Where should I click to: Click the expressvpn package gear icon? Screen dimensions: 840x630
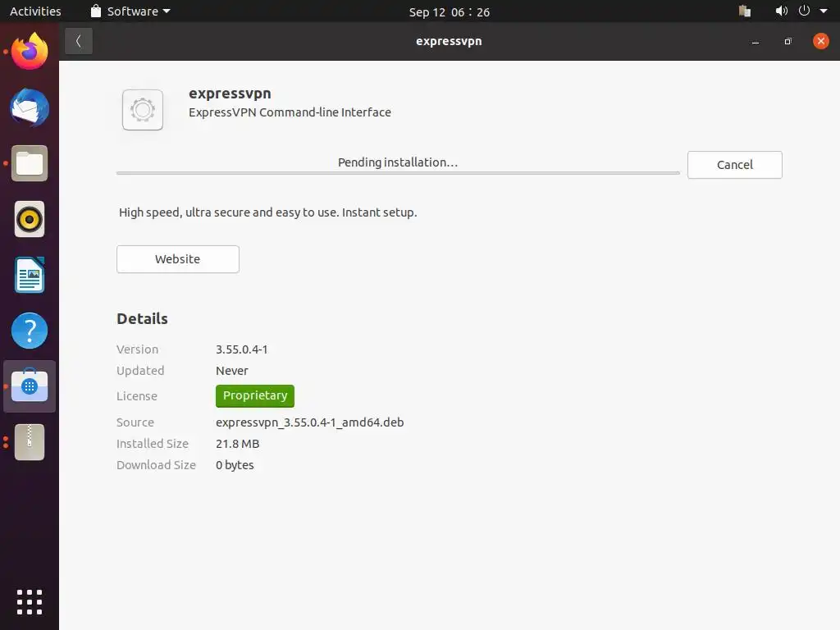click(143, 110)
